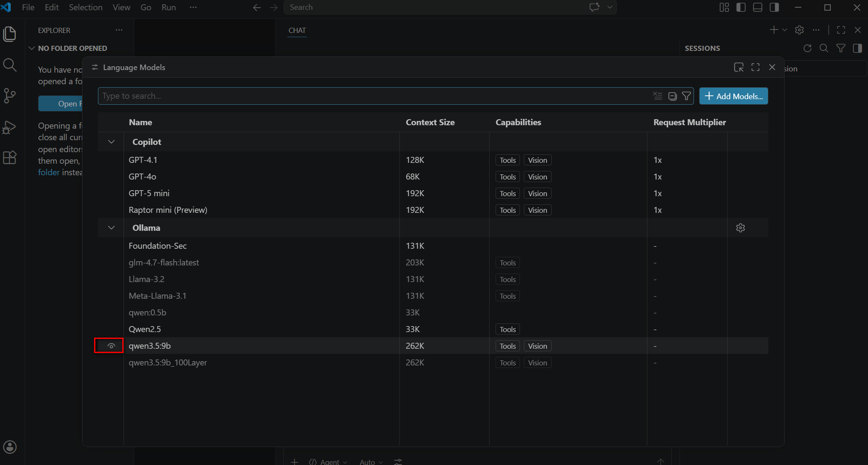Refresh the Sessions list
This screenshot has width=868, height=465.
click(x=807, y=48)
